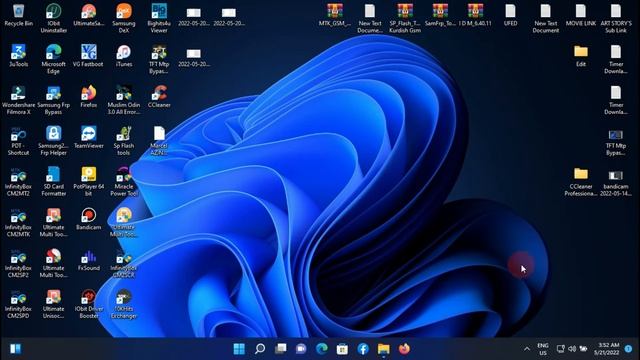Viewport: 640px width, 360px height.
Task: Open InfinityBox CM2SPD shortcut
Action: click(x=18, y=304)
